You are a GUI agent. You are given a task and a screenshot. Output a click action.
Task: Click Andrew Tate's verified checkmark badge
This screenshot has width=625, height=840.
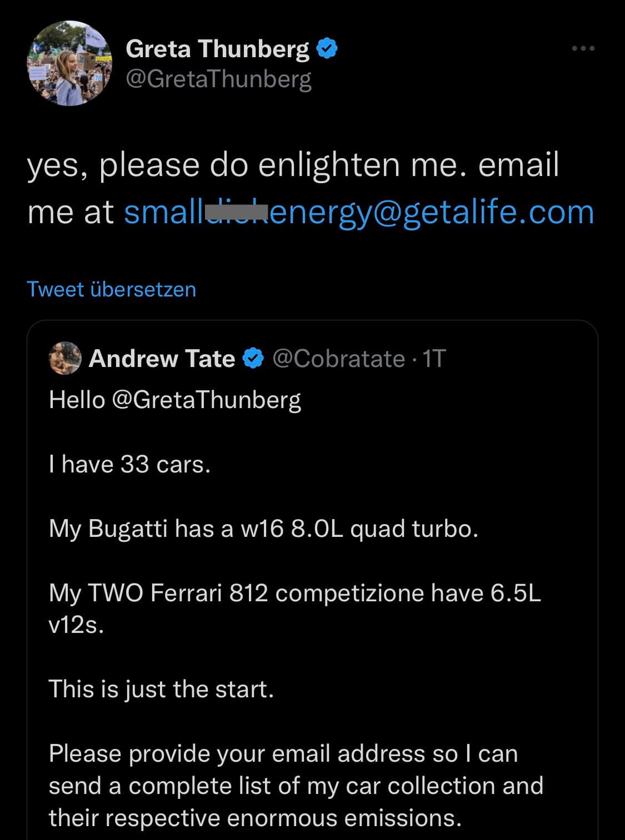point(253,359)
